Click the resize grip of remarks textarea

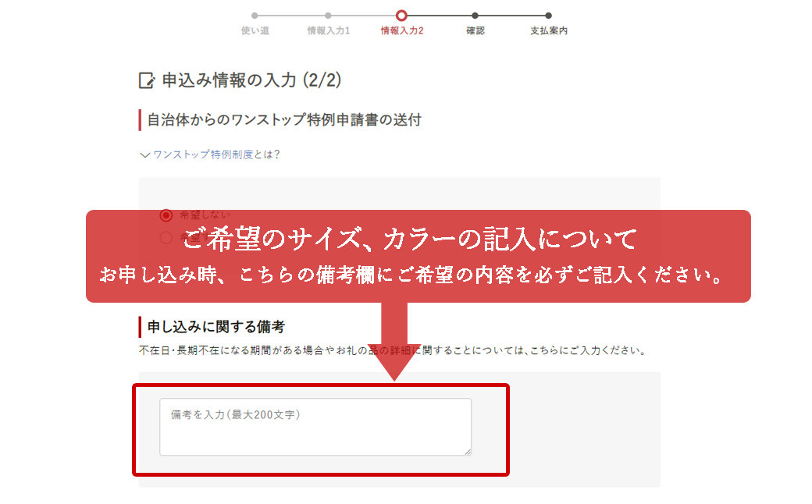(468, 452)
